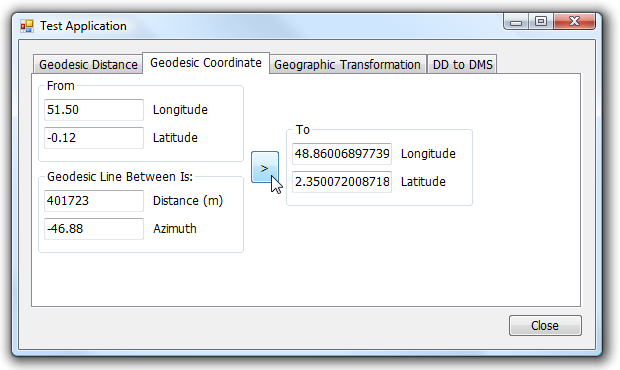Click the Test Application title bar icon
The width and height of the screenshot is (620, 370).
(27, 26)
